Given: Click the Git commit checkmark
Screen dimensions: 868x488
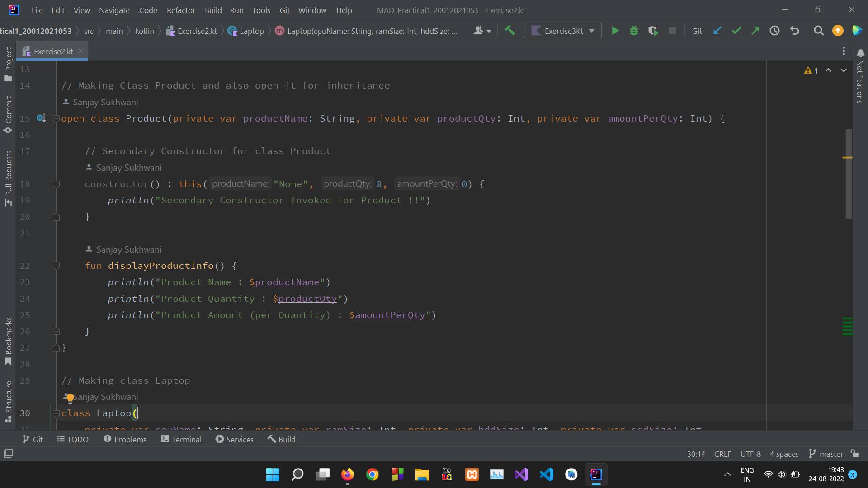Looking at the screenshot, I should coord(736,31).
